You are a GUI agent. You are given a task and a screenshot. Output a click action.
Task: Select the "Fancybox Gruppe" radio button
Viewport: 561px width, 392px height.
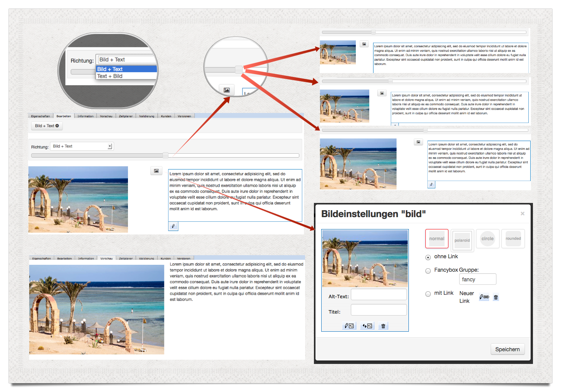(428, 271)
